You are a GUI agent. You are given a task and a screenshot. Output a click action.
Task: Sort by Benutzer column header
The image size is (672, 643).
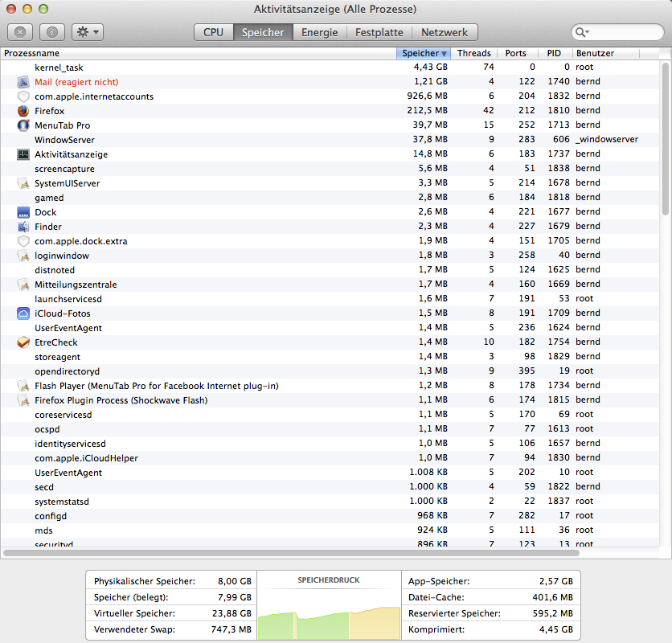(x=605, y=53)
